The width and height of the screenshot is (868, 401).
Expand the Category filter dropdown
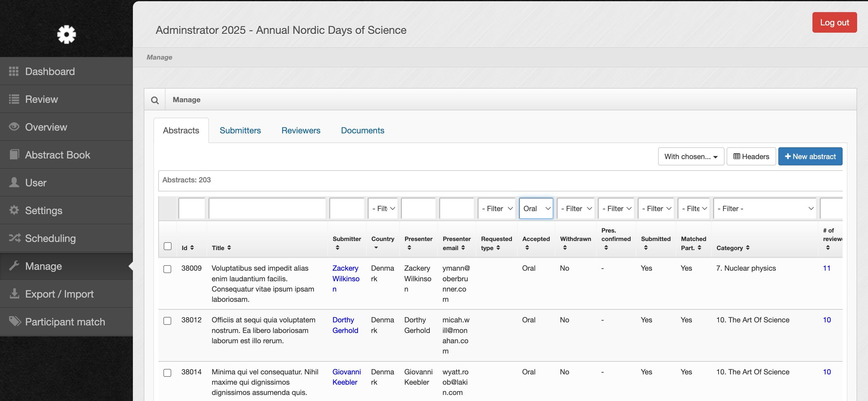(764, 208)
